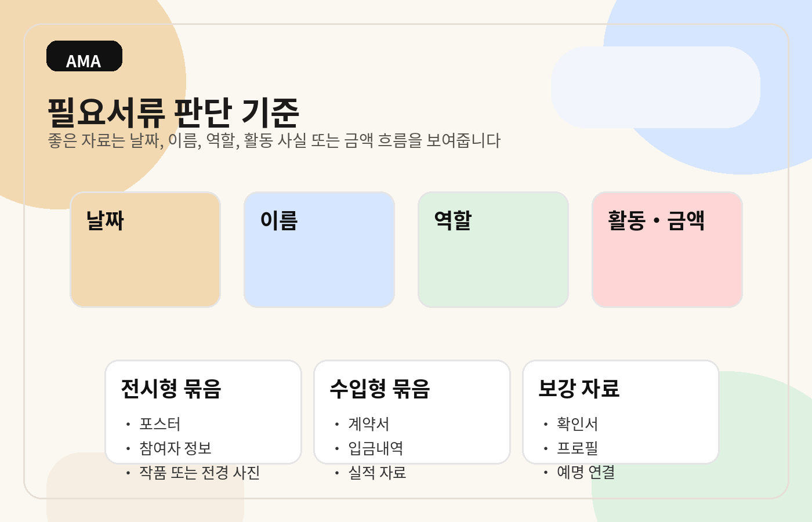This screenshot has width=812, height=522.
Task: Click the 참여자 정보 list item
Action: click(x=175, y=448)
